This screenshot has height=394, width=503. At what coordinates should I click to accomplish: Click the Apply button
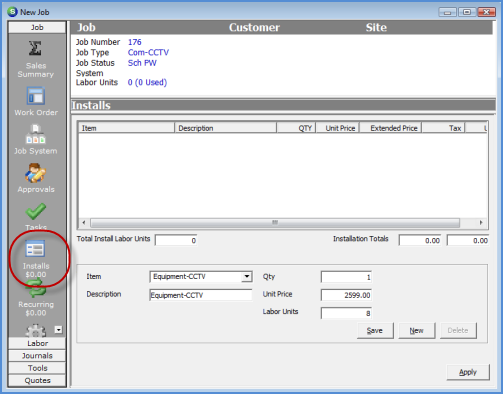click(x=468, y=372)
